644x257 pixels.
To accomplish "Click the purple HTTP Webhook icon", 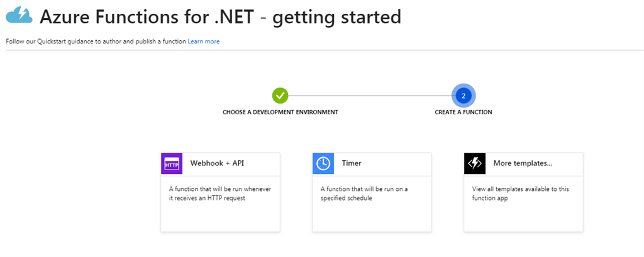I will (172, 163).
